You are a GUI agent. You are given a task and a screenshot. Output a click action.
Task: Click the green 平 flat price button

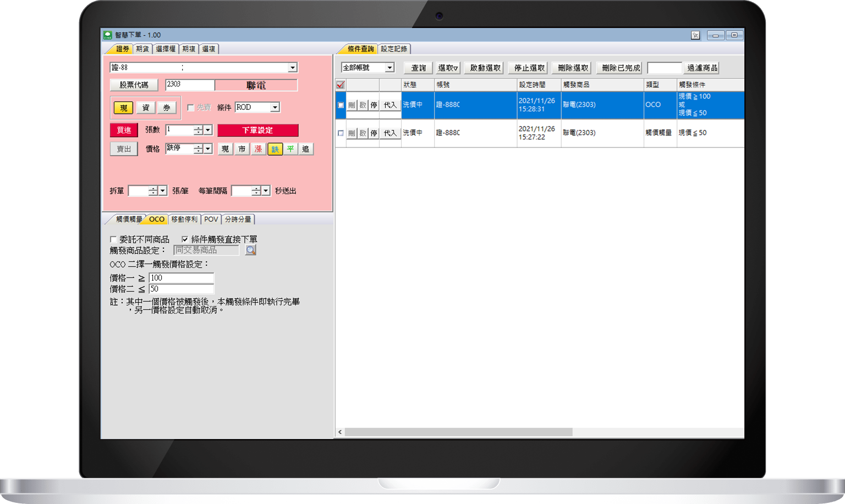point(290,149)
